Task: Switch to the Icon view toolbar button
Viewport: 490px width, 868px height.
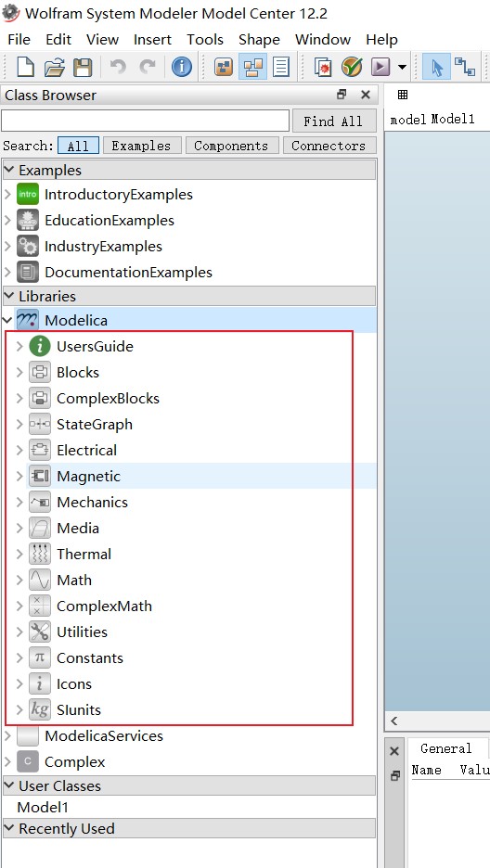Action: 224,68
